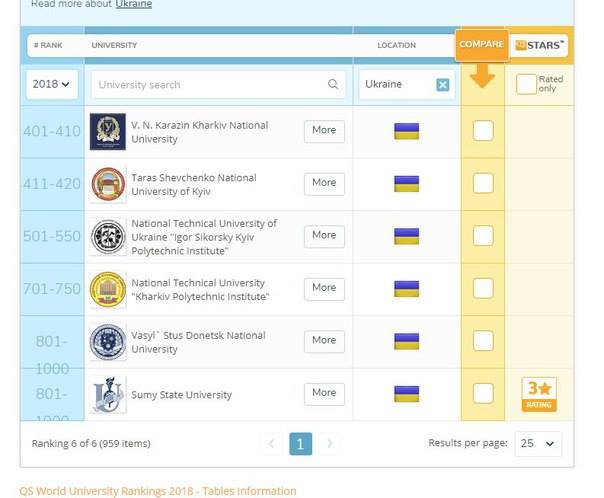Viewport: 604px width, 498px height.
Task: Click Kharkiv Polytechnic Institute logo
Action: 108,289
